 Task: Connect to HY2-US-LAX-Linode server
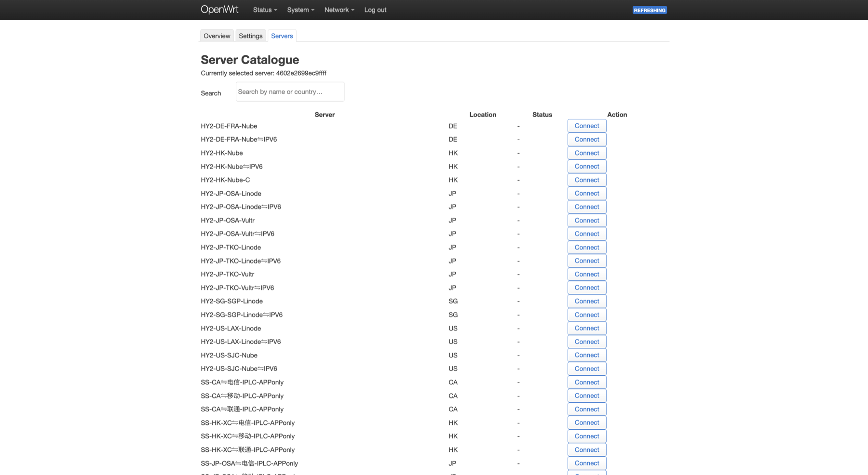pos(587,328)
